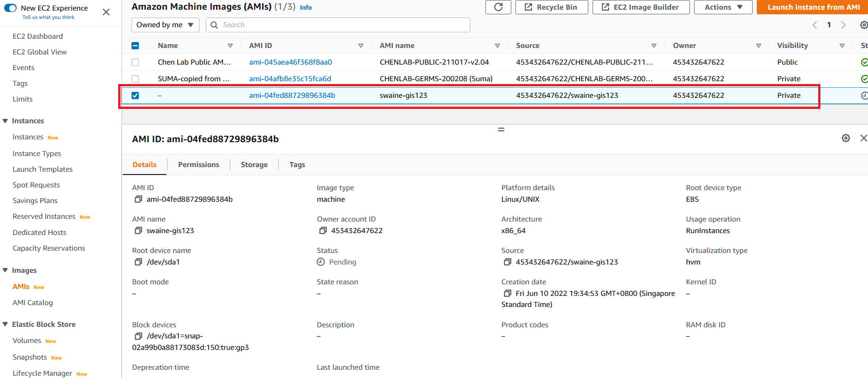Image resolution: width=868 pixels, height=379 pixels.
Task: Dismiss the New EC2 Experience banner
Action: 106,12
